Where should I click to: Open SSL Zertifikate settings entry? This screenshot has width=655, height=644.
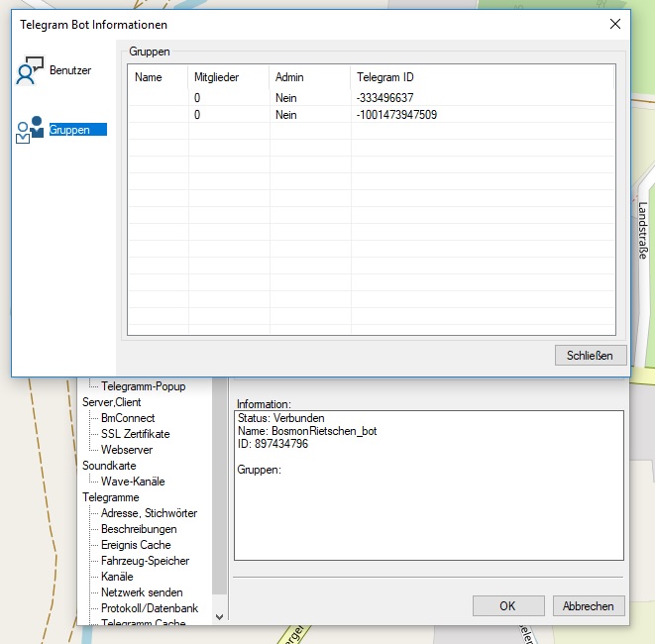[135, 434]
